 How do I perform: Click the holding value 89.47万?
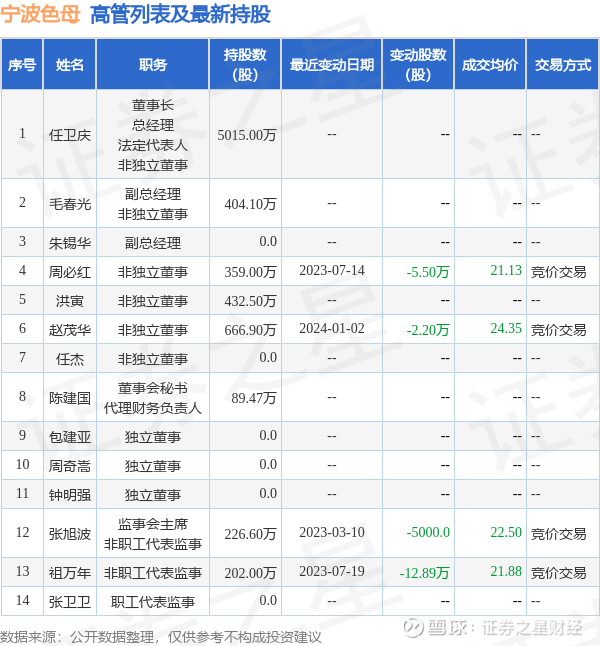pos(253,398)
